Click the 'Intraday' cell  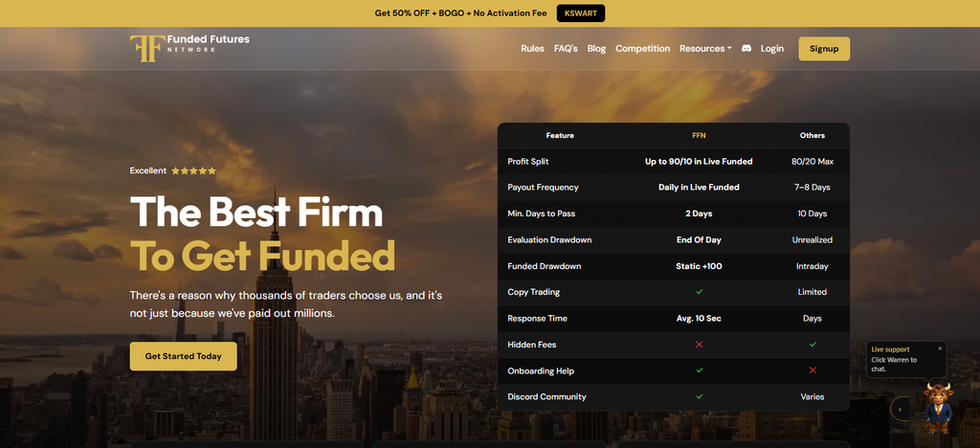[813, 266]
